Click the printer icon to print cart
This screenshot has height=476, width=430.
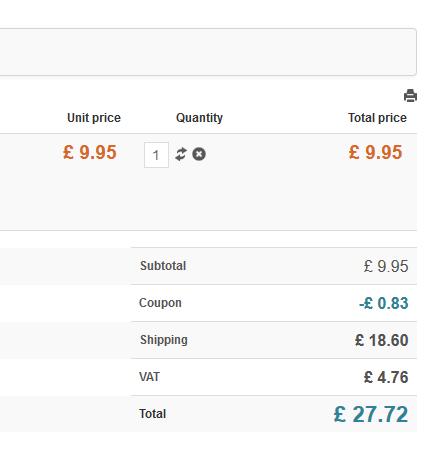tap(410, 96)
